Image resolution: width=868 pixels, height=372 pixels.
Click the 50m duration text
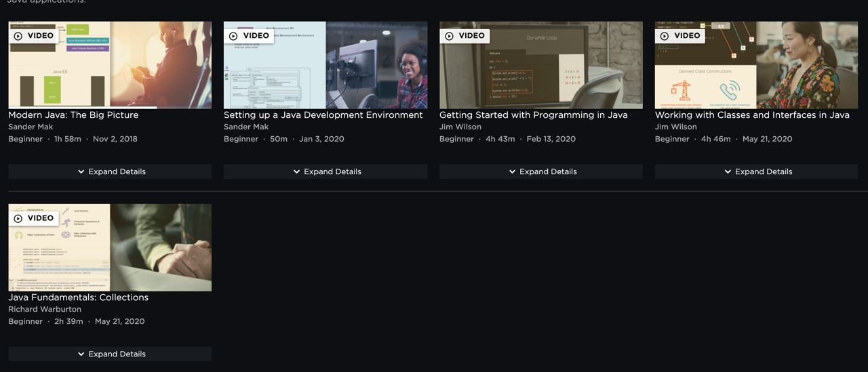click(x=279, y=139)
